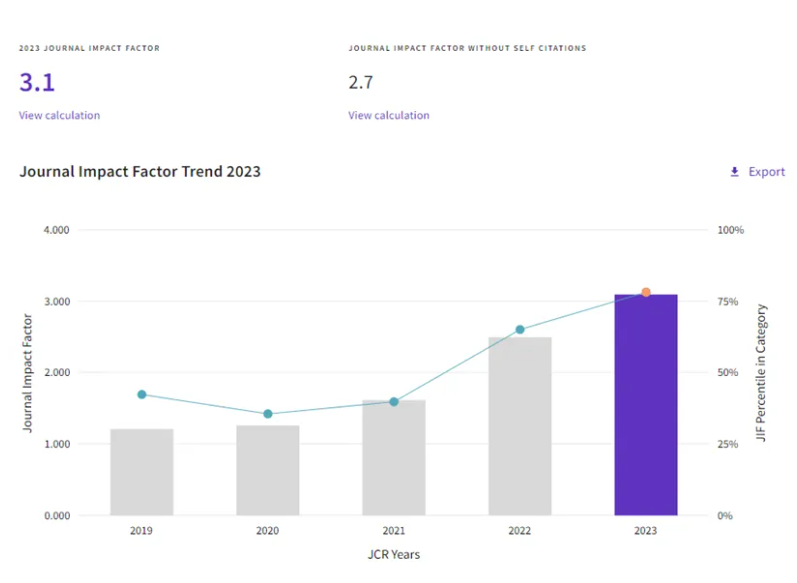Click the 3.1 impact factor value
Viewport: 797px width, 583px height.
(37, 82)
